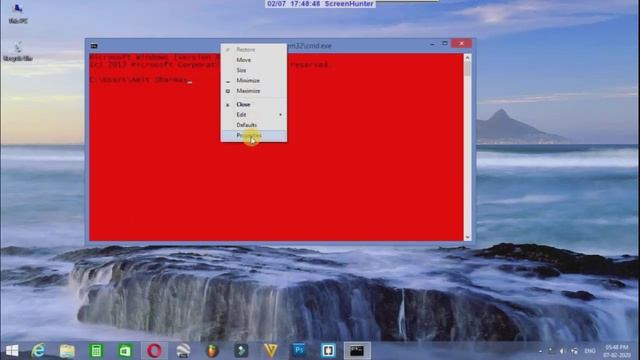Expand the Edit submenu in the context menu

[253, 115]
